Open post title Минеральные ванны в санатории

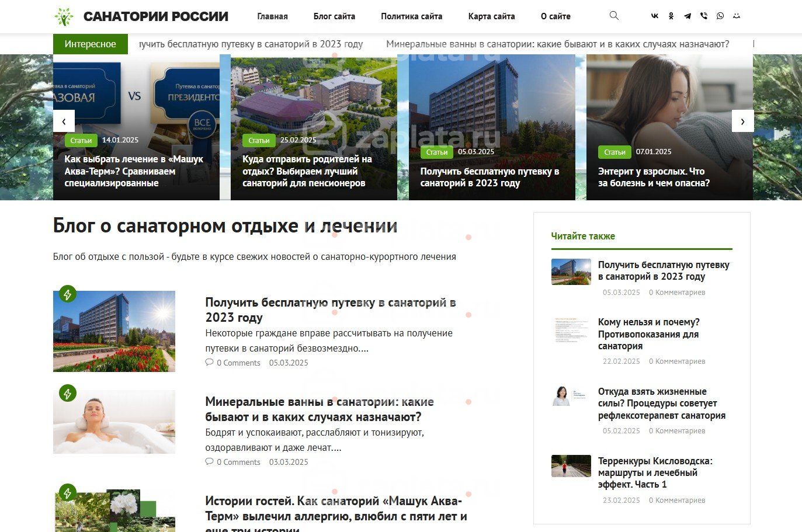(x=320, y=409)
